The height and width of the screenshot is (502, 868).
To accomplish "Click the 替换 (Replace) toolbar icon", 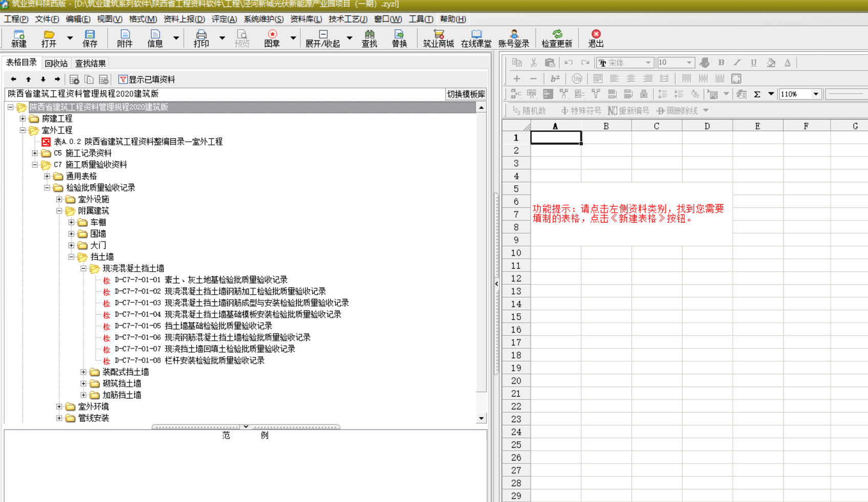I will coord(399,38).
